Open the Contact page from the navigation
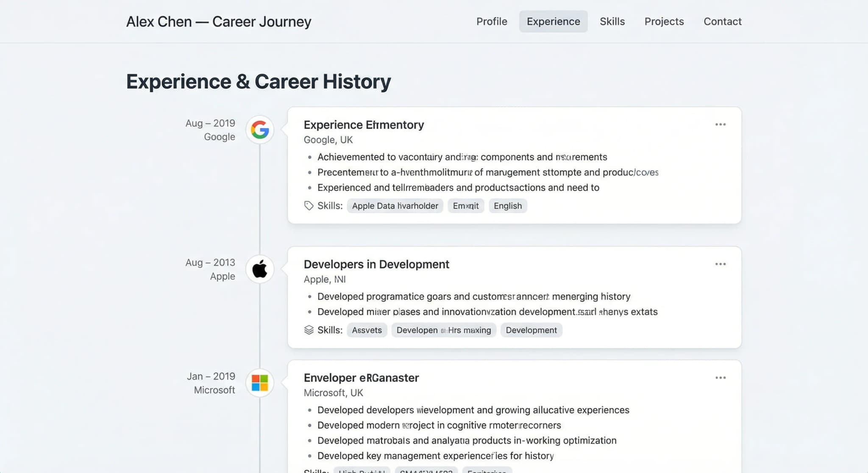 pyautogui.click(x=723, y=21)
